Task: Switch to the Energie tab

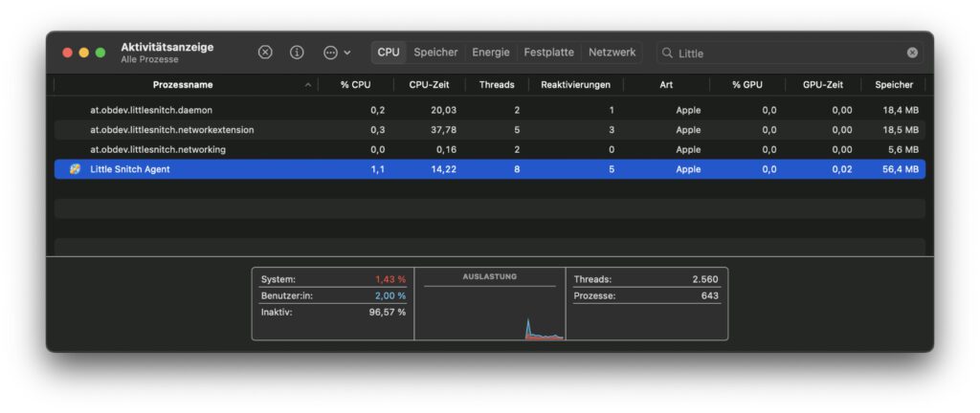Action: coord(491,53)
